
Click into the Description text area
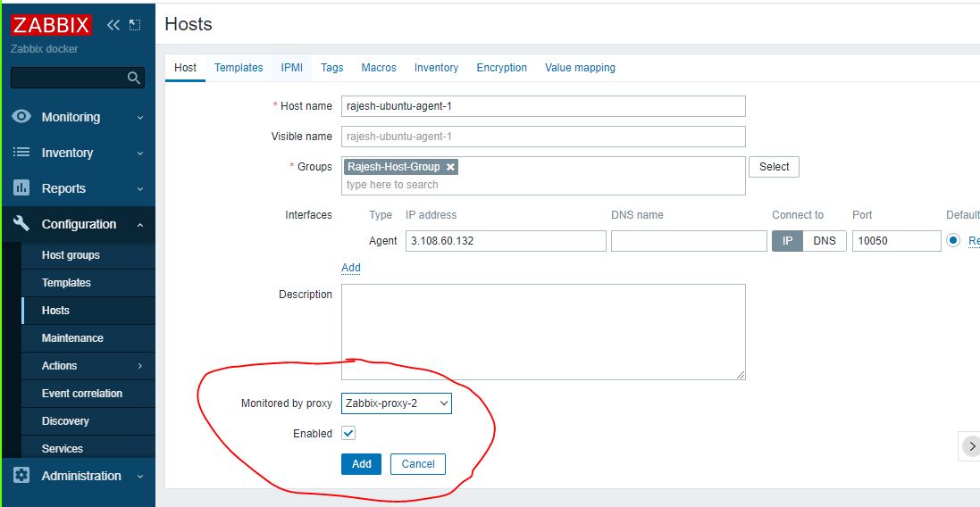[542, 331]
